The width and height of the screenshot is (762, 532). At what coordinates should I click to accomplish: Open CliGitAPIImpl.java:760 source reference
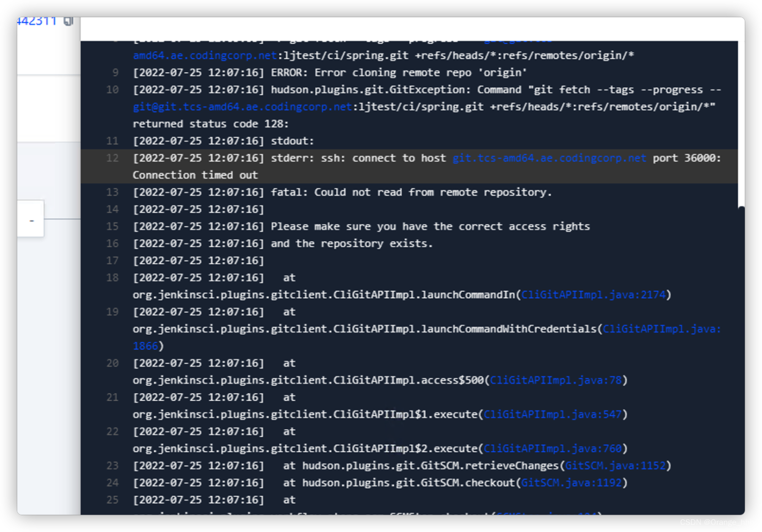pos(553,448)
